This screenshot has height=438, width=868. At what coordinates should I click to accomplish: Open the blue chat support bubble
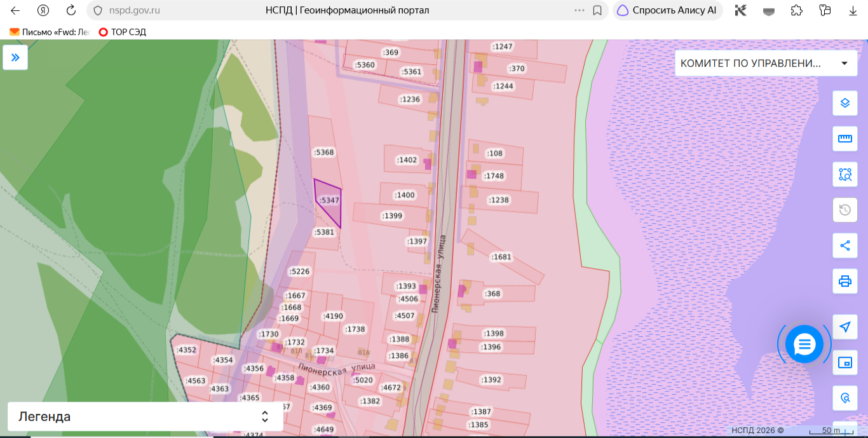pos(804,345)
